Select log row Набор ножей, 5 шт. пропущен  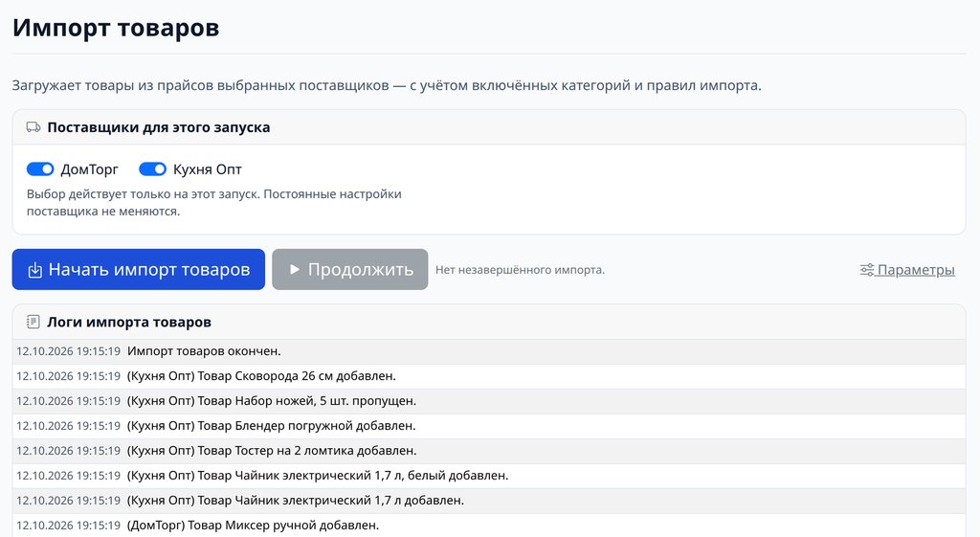(489, 401)
